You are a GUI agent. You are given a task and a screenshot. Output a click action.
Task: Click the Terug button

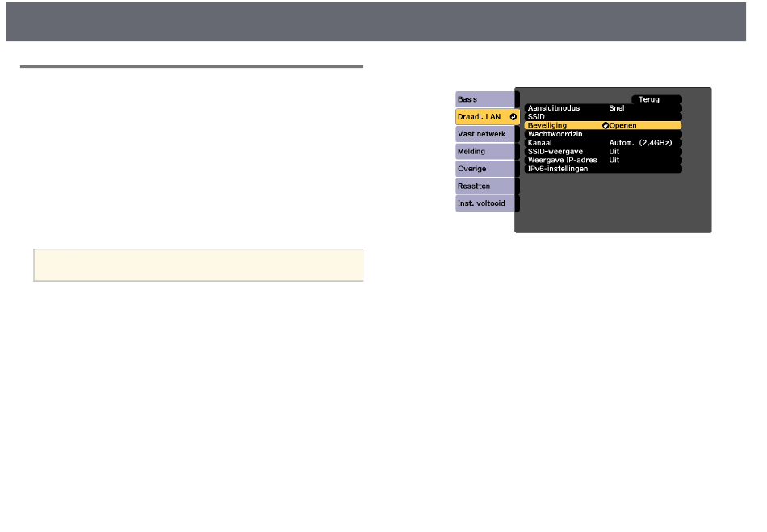[656, 99]
